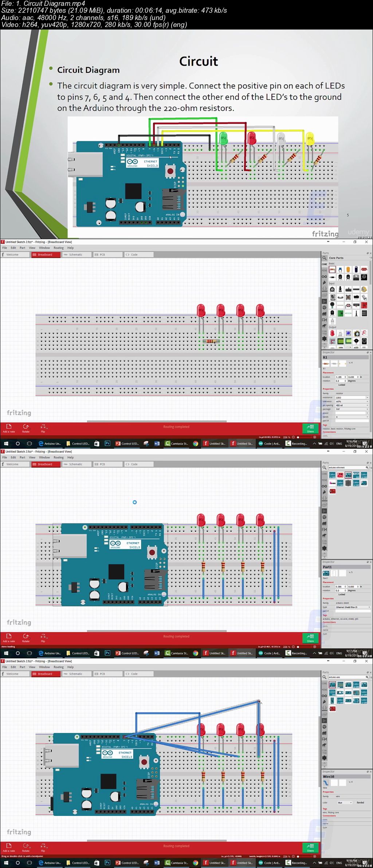This screenshot has height=868, width=373.
Task: Switch to the Welcome tab in R1 frame
Action: pyautogui.click(x=15, y=255)
